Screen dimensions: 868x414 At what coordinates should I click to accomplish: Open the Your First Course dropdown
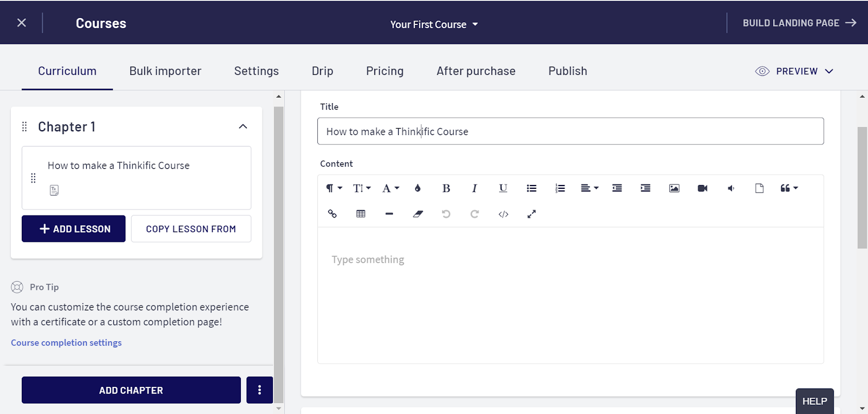tap(434, 24)
